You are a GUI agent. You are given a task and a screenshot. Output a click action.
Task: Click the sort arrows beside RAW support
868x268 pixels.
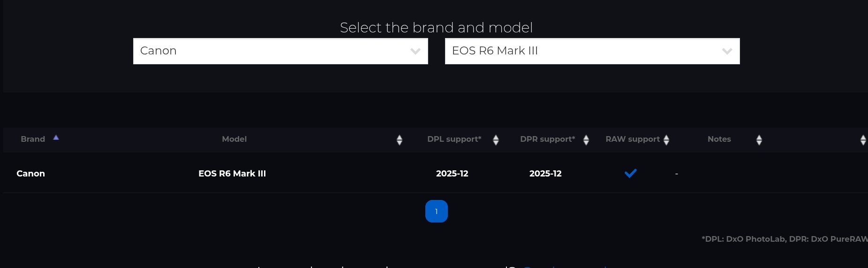click(x=666, y=140)
